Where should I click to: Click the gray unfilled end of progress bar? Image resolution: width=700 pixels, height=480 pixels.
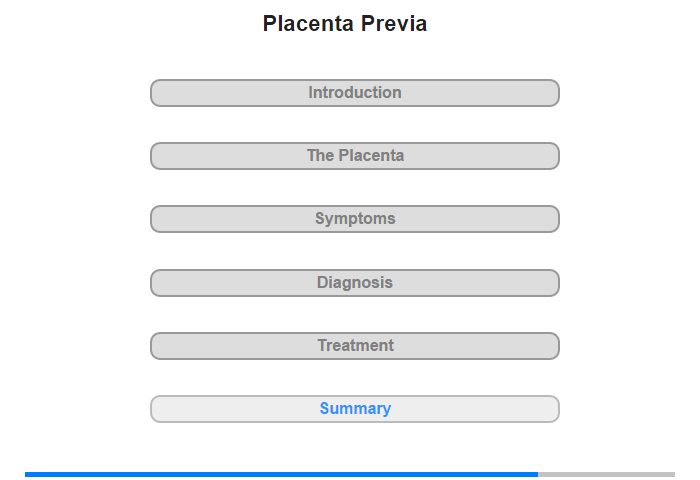click(x=606, y=474)
